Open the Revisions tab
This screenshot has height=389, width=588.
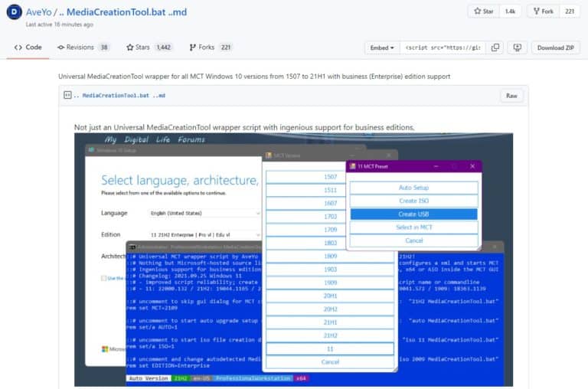click(83, 47)
